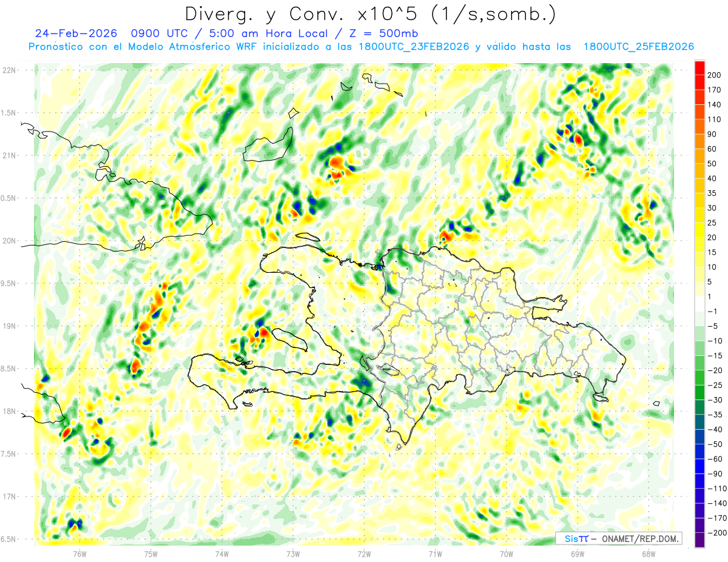Click the title "Diverg. y Conv. x10^5 (1/s,somb.)"
728x562 pixels.
point(370,13)
